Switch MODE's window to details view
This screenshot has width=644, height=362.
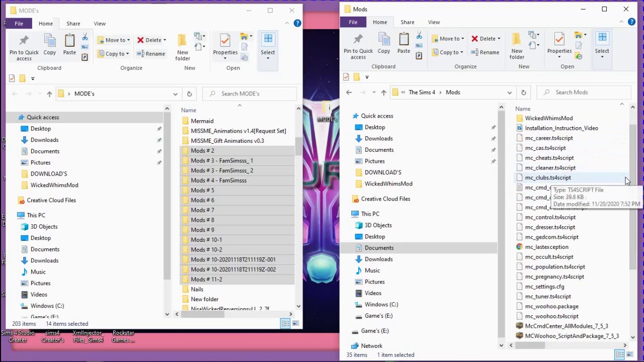285,324
